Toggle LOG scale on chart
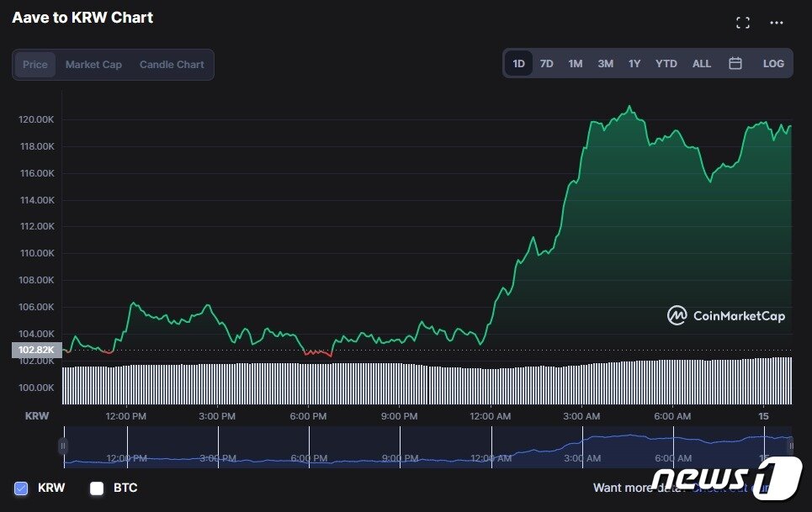This screenshot has height=512, width=812. [773, 64]
